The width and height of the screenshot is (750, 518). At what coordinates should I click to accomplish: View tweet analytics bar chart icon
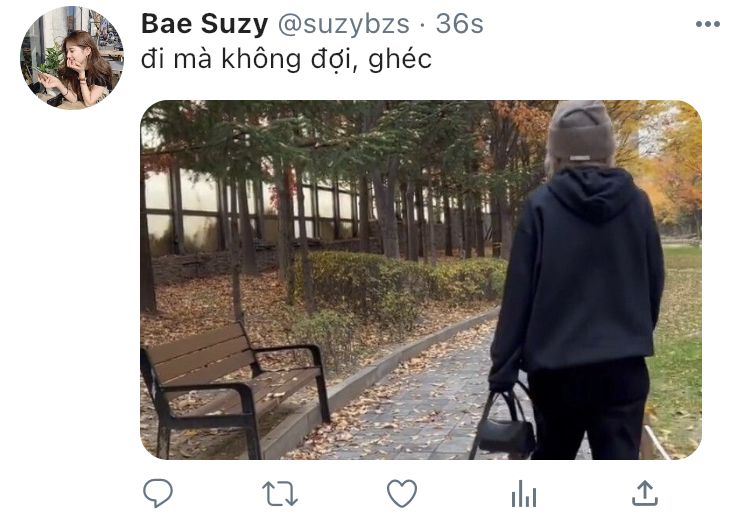point(524,494)
